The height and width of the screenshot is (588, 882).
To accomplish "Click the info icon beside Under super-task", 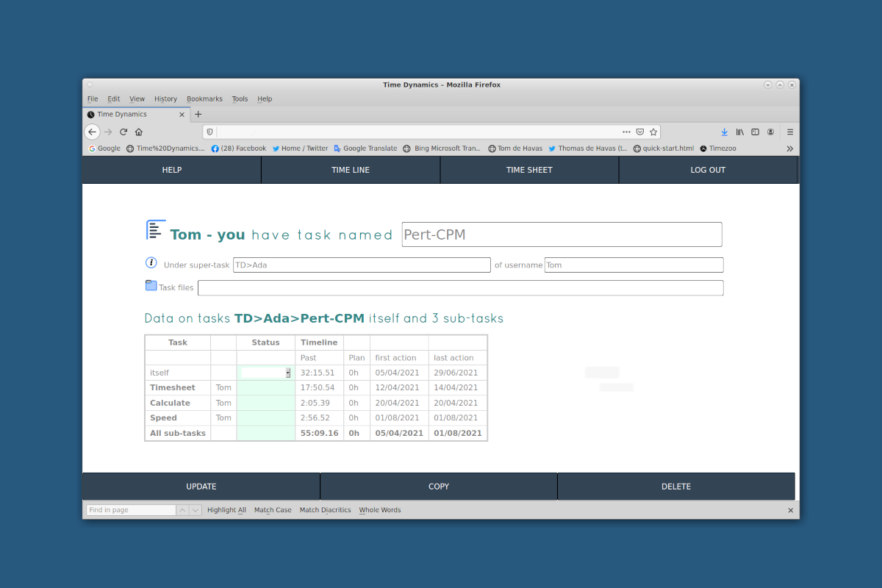I will click(x=151, y=263).
